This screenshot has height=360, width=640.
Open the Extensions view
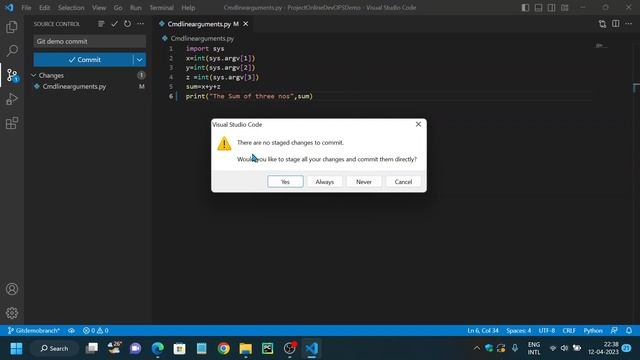point(12,123)
